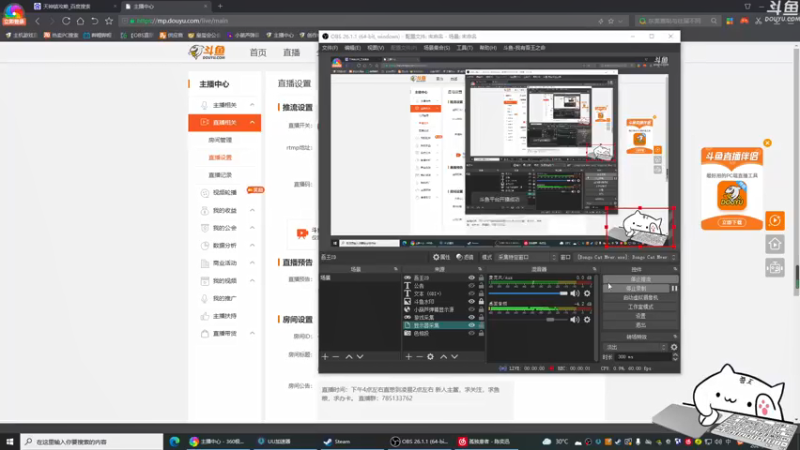
Task: Reload the page in the browser toolbar
Action: point(66,21)
